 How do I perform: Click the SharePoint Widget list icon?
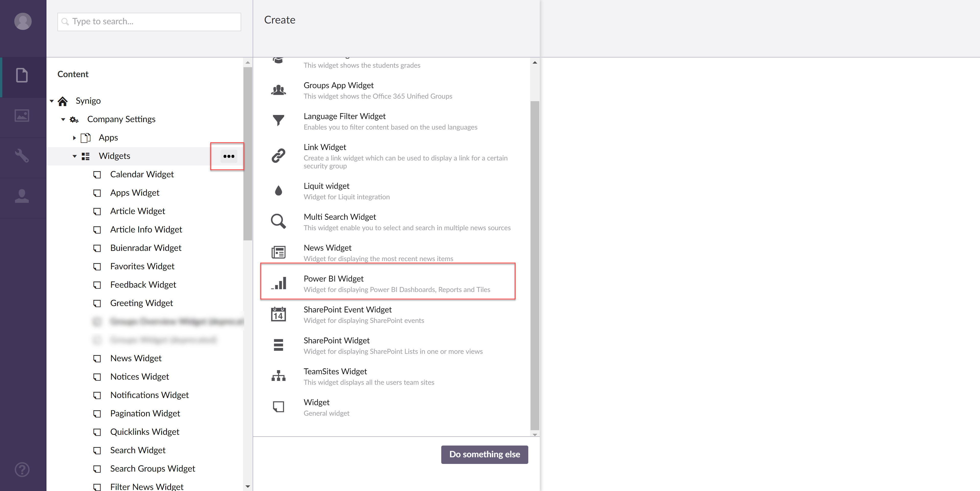[x=278, y=345]
